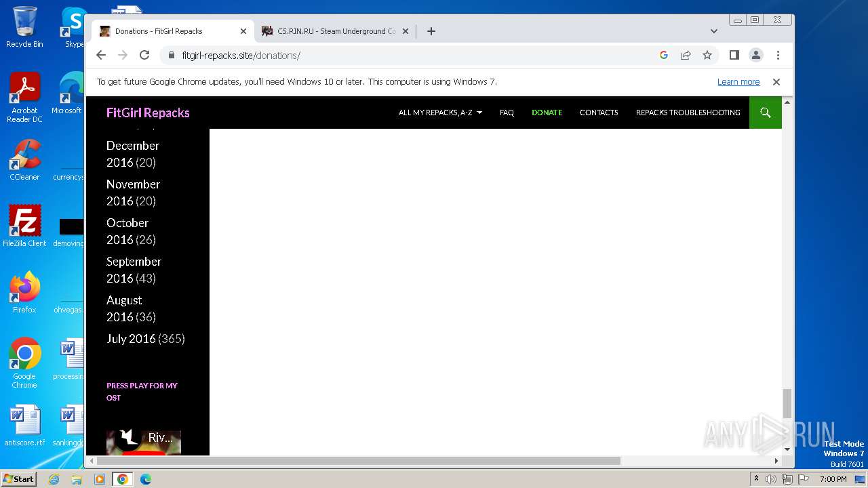Launch Microsoft Edge from taskbar

click(146, 479)
